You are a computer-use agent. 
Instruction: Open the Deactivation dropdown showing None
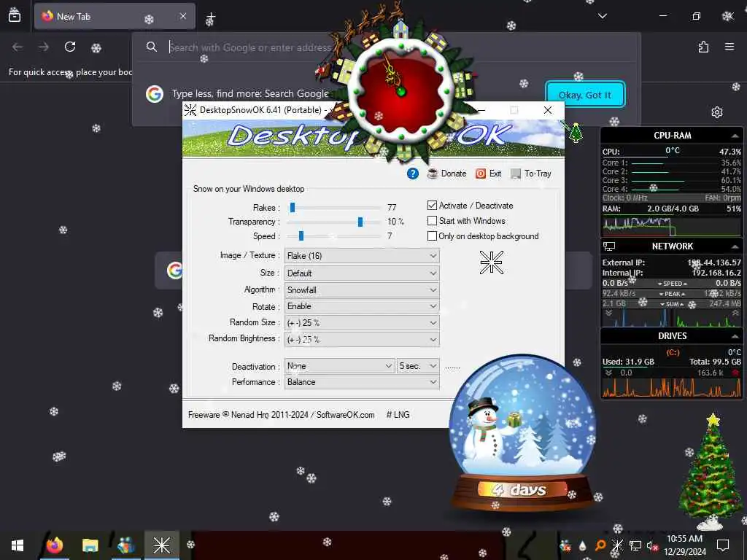pos(340,366)
